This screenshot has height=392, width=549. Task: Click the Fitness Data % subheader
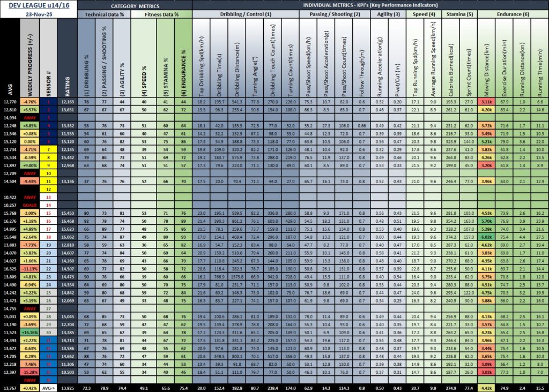click(x=162, y=14)
